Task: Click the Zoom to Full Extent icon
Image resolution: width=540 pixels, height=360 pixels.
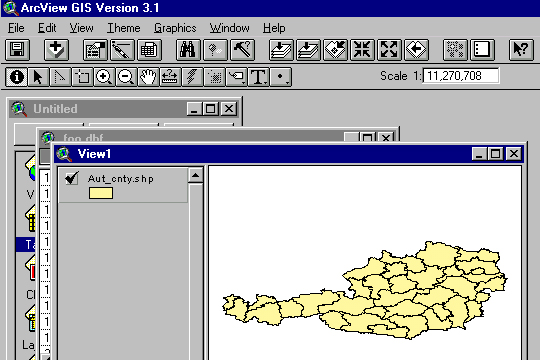Action: pos(281,50)
